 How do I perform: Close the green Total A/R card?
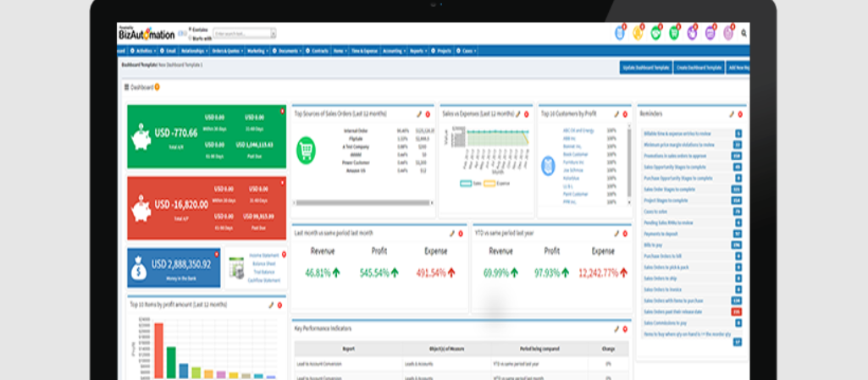pos(282,111)
